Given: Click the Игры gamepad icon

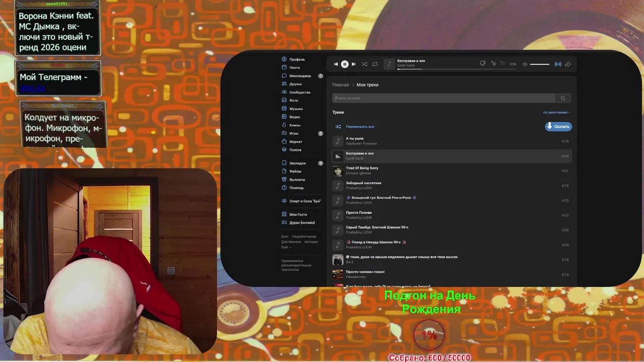Looking at the screenshot, I should (x=284, y=133).
